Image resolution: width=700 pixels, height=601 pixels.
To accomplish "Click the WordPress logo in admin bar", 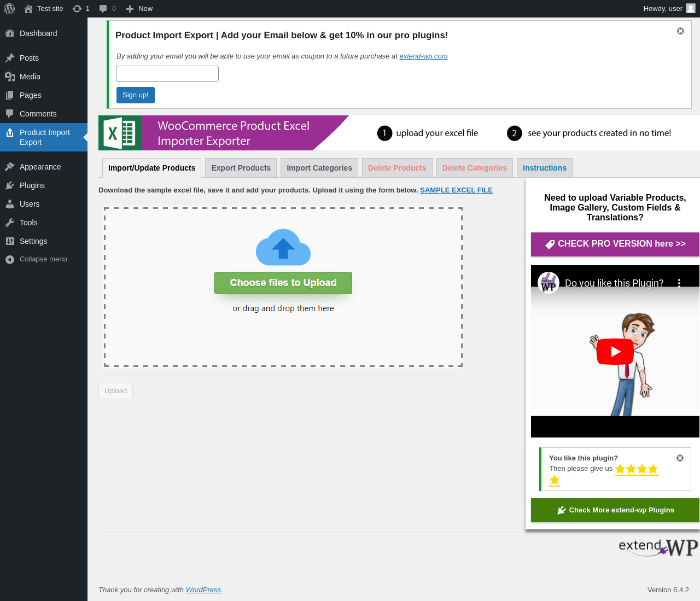I will pos(9,9).
